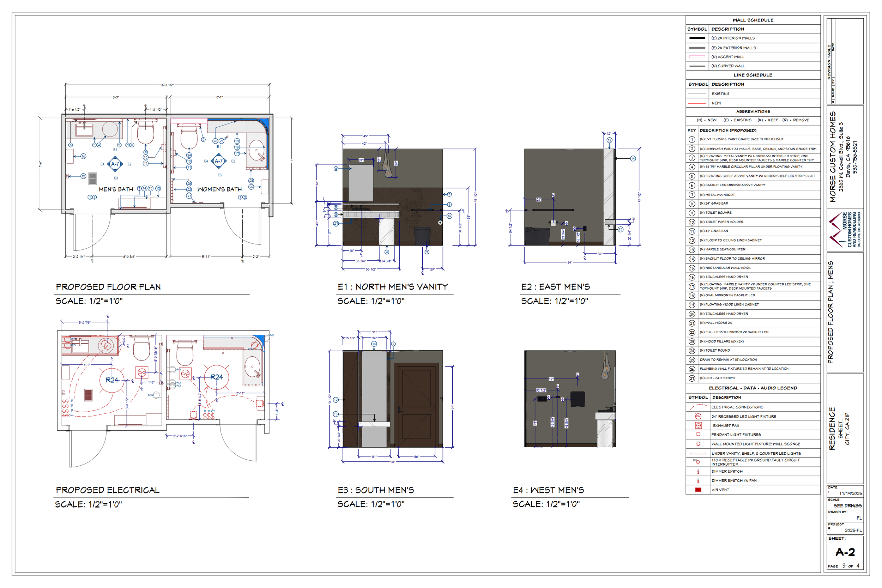Viewport: 882px width, 588px height.
Task: Click the (E) 2X exterior walls gray swatch
Action: [697, 48]
